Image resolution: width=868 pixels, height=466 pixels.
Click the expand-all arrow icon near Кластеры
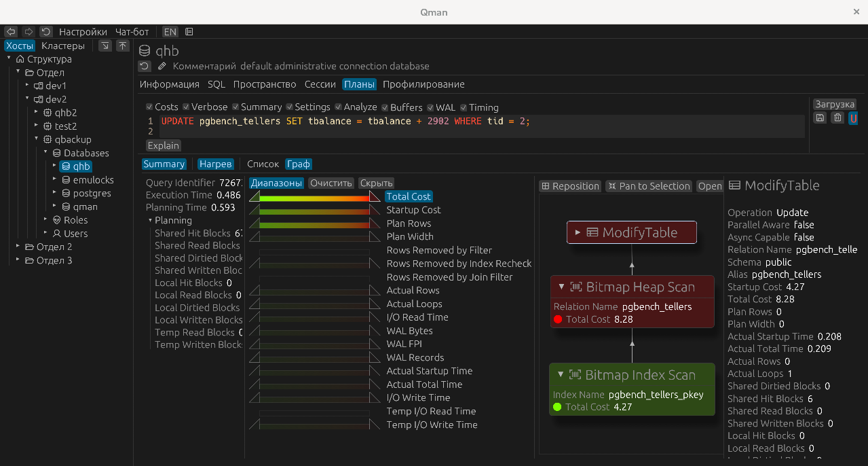pos(105,46)
